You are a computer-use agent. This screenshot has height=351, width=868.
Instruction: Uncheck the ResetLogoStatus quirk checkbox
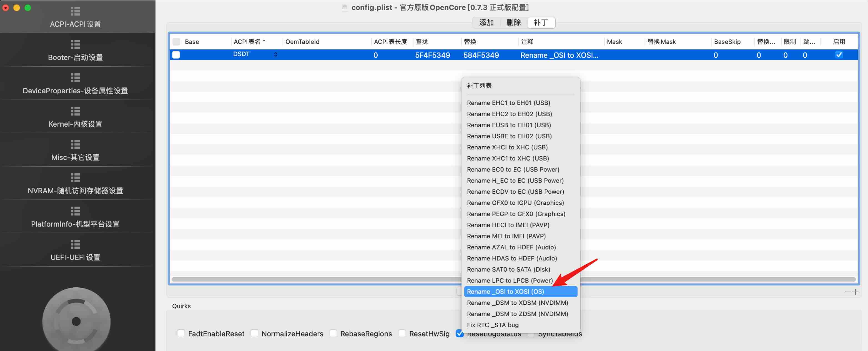pyautogui.click(x=459, y=333)
